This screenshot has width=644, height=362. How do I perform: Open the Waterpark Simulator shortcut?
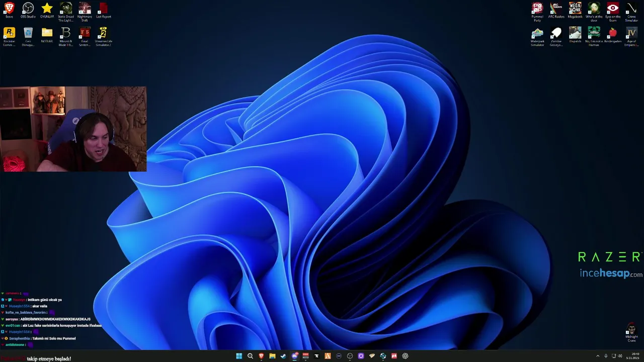click(537, 37)
